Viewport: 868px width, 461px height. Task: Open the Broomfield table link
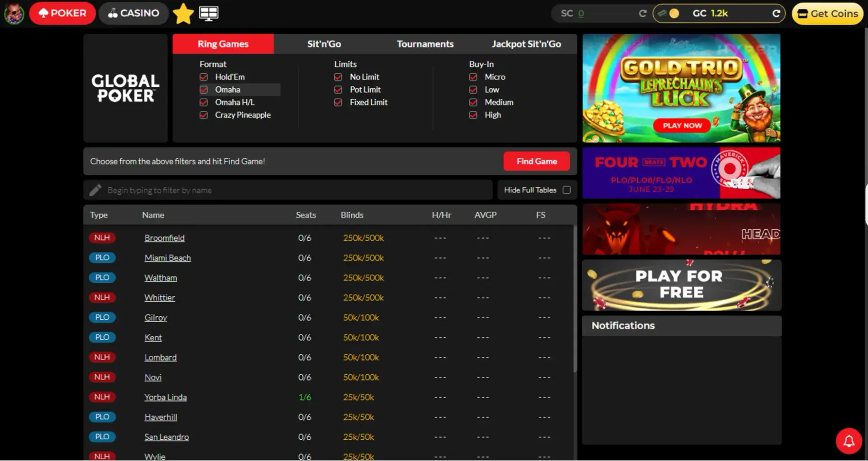click(x=165, y=238)
